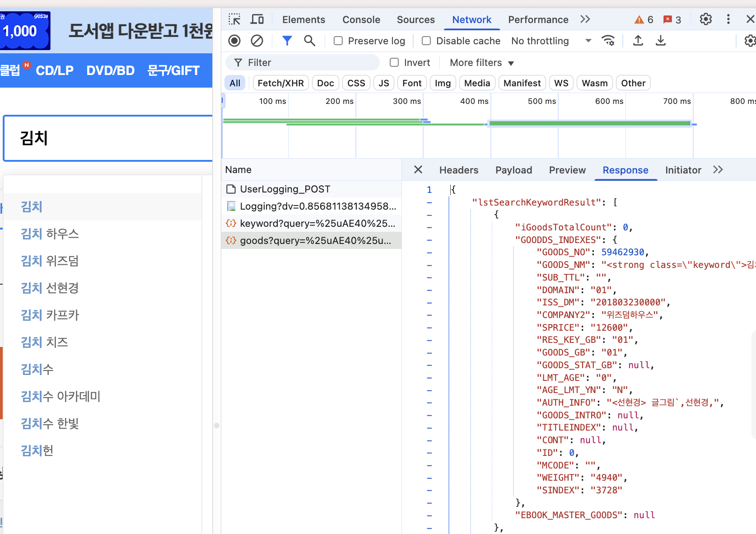This screenshot has width=756, height=534.
Task: Open network search magnifier
Action: click(x=309, y=41)
